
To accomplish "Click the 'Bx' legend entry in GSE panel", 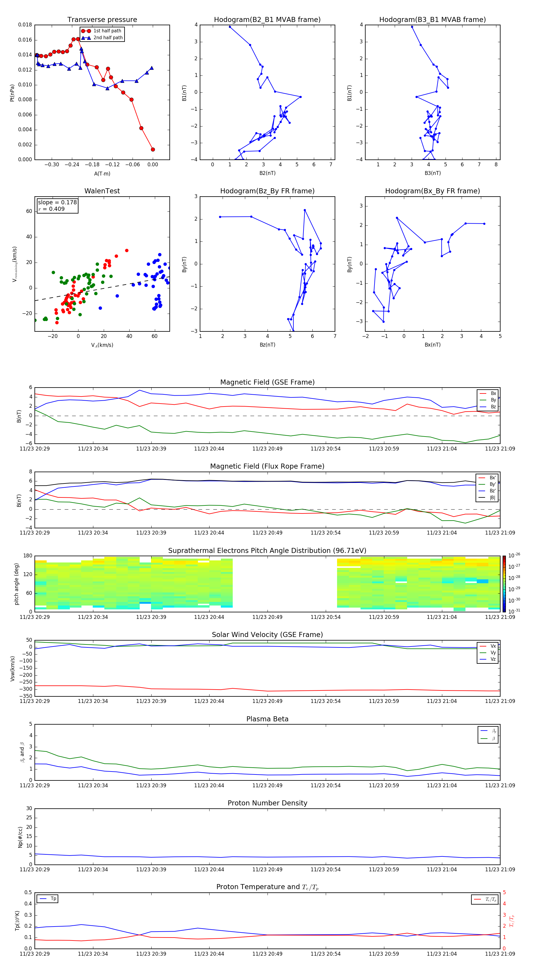I will (488, 393).
